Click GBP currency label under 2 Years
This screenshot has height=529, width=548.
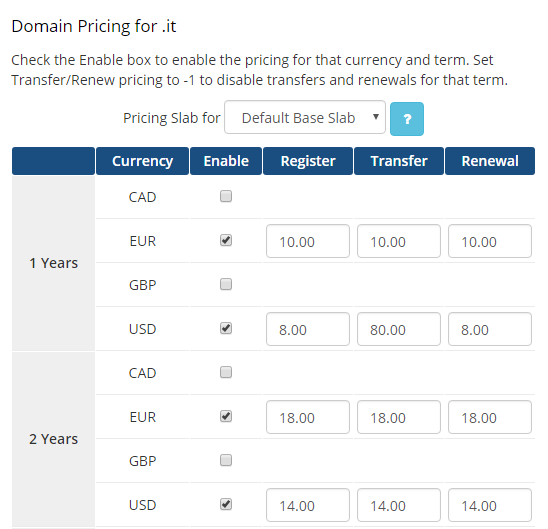[x=142, y=461]
